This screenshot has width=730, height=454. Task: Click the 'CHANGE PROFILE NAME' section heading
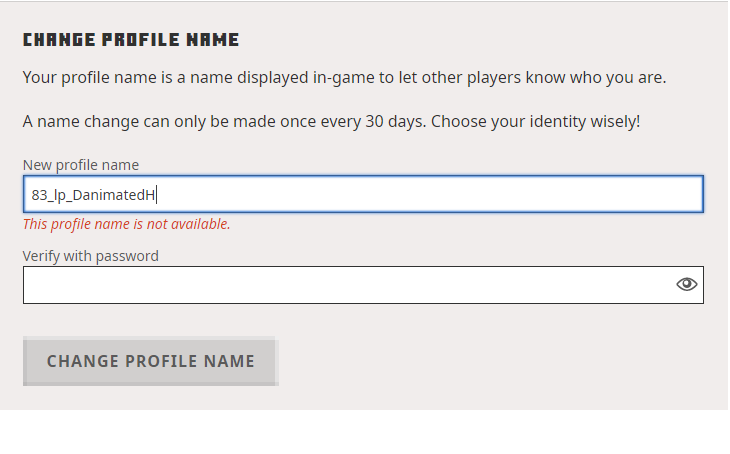pyautogui.click(x=131, y=41)
